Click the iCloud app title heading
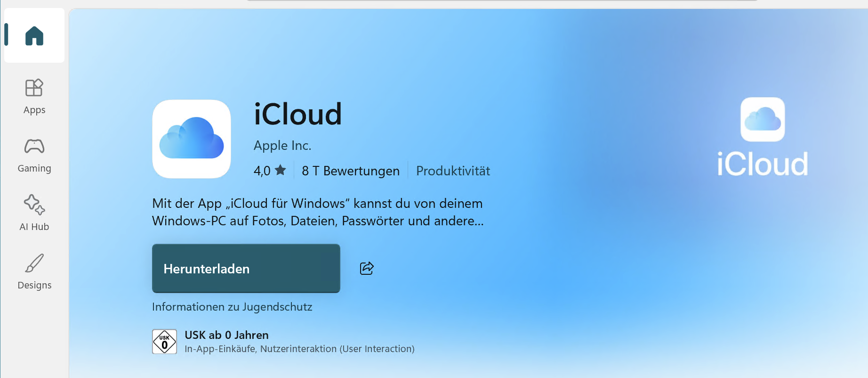This screenshot has height=378, width=868. pos(297,114)
